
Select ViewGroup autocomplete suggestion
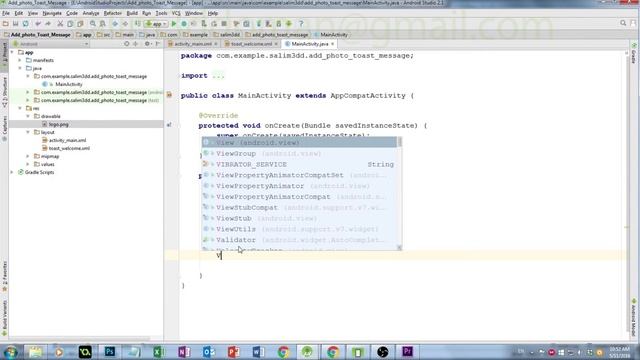click(x=299, y=153)
